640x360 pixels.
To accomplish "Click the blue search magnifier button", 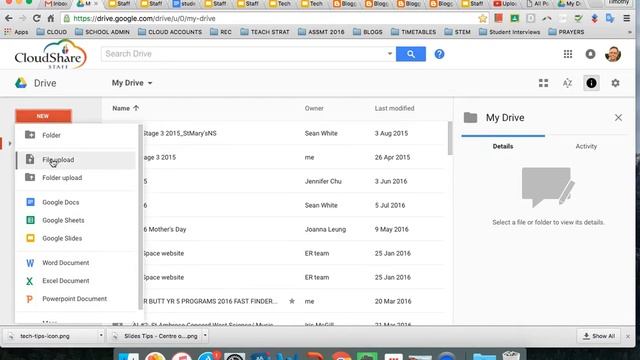I will tap(411, 54).
